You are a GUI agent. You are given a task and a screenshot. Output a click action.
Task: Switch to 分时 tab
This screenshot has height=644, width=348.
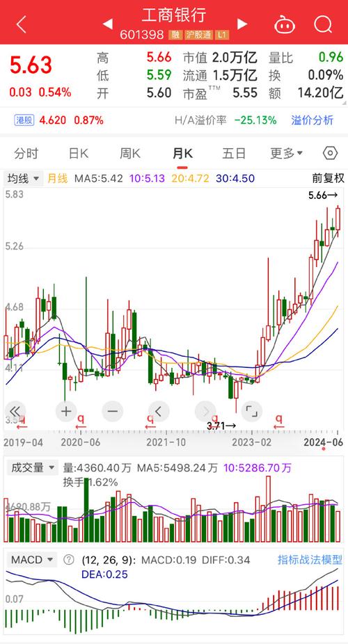click(x=26, y=154)
